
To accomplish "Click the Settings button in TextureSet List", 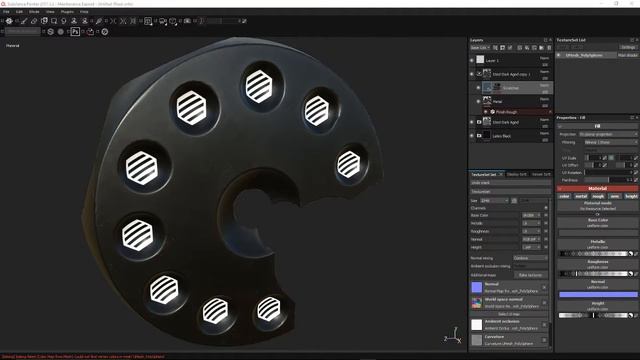I will [x=628, y=47].
